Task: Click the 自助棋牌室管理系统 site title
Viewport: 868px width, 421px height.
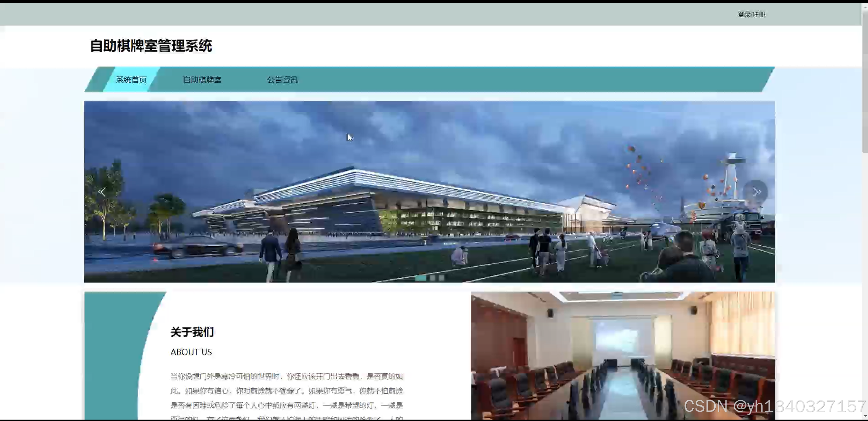Action: point(151,46)
